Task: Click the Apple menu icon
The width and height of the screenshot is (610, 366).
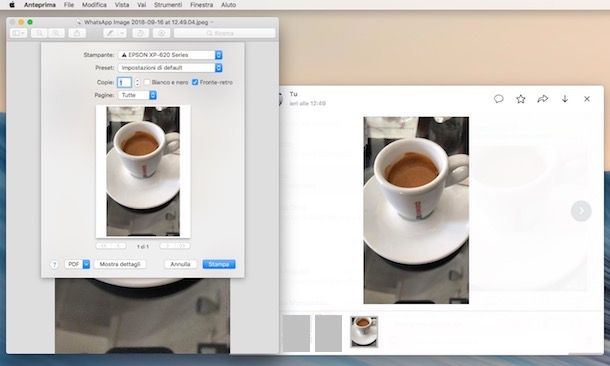Action: [x=12, y=5]
